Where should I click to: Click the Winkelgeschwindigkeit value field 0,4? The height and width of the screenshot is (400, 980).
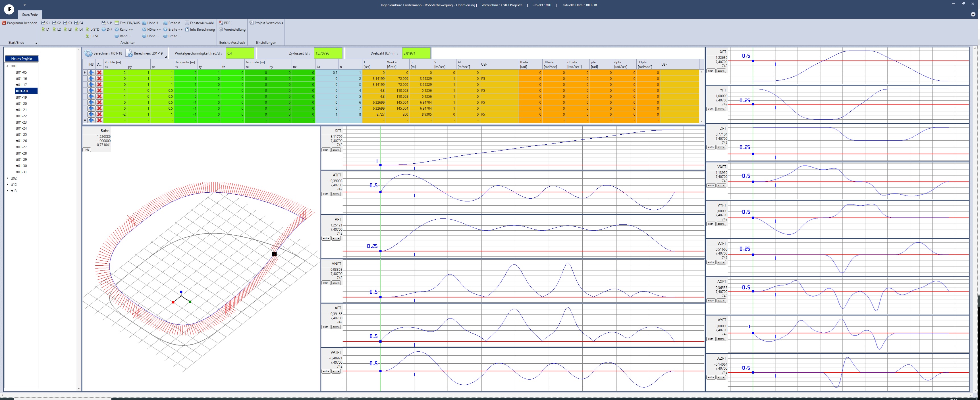(240, 53)
